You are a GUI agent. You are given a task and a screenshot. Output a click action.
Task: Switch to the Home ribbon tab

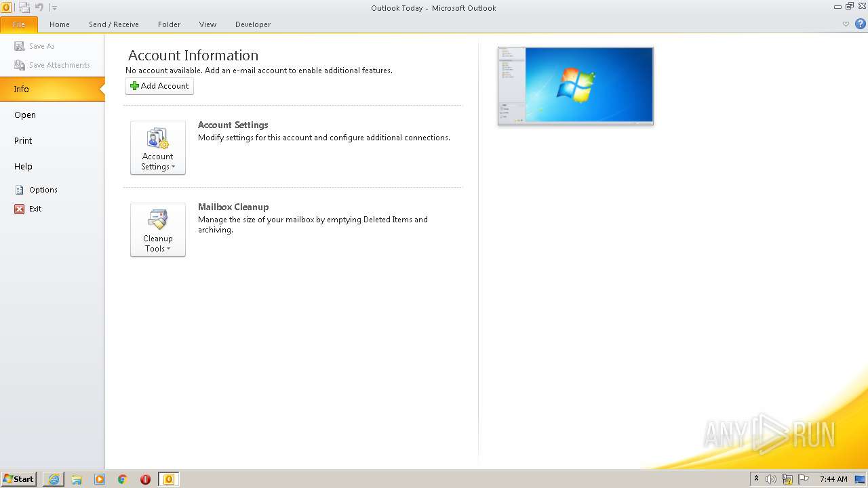[x=60, y=24]
